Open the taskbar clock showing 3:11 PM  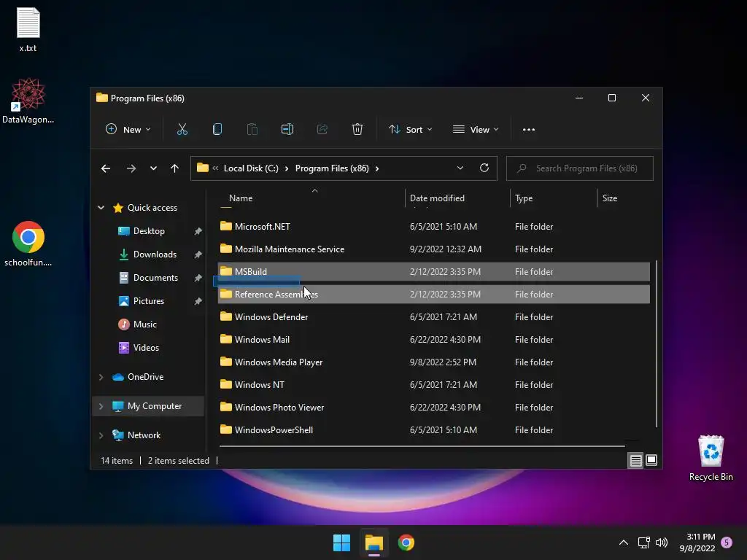pos(697,542)
